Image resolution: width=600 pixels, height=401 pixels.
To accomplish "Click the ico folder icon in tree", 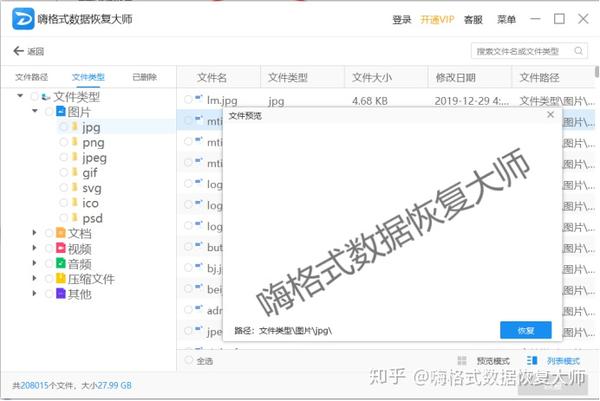I will coord(75,202).
